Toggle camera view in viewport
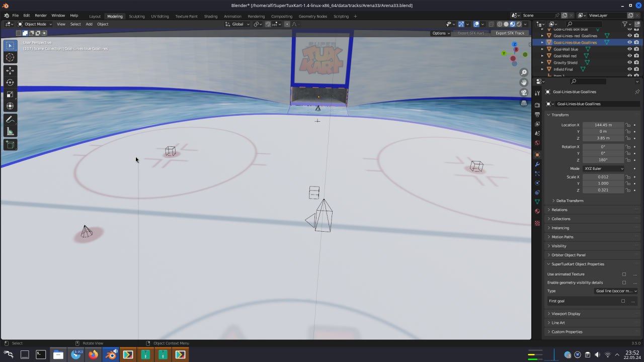 pos(524,93)
